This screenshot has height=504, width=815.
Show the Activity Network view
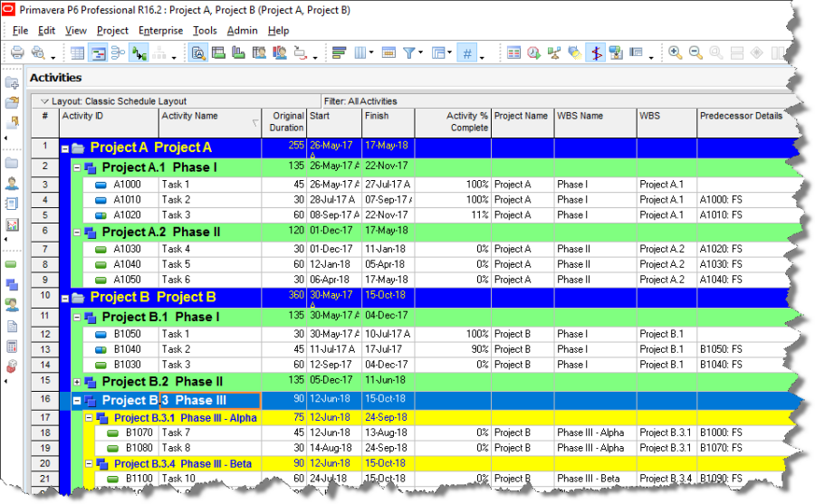(119, 52)
